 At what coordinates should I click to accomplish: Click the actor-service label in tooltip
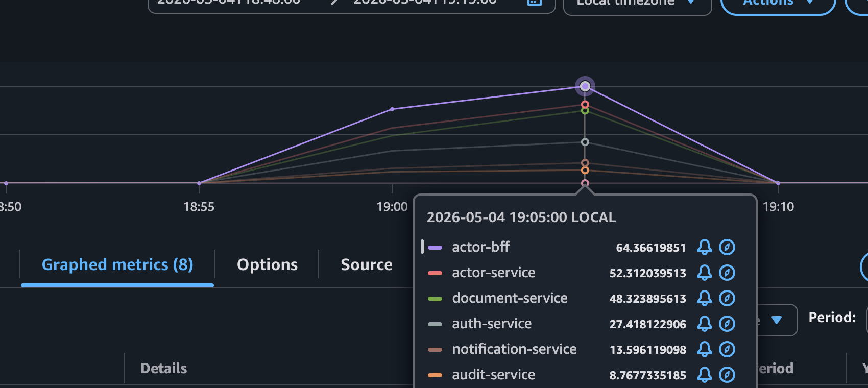[x=494, y=273]
